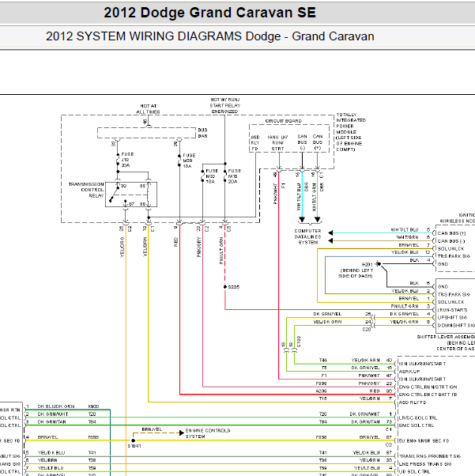
Task: Click the vertical 'PNK/WHT' wire label
Action: point(275,194)
